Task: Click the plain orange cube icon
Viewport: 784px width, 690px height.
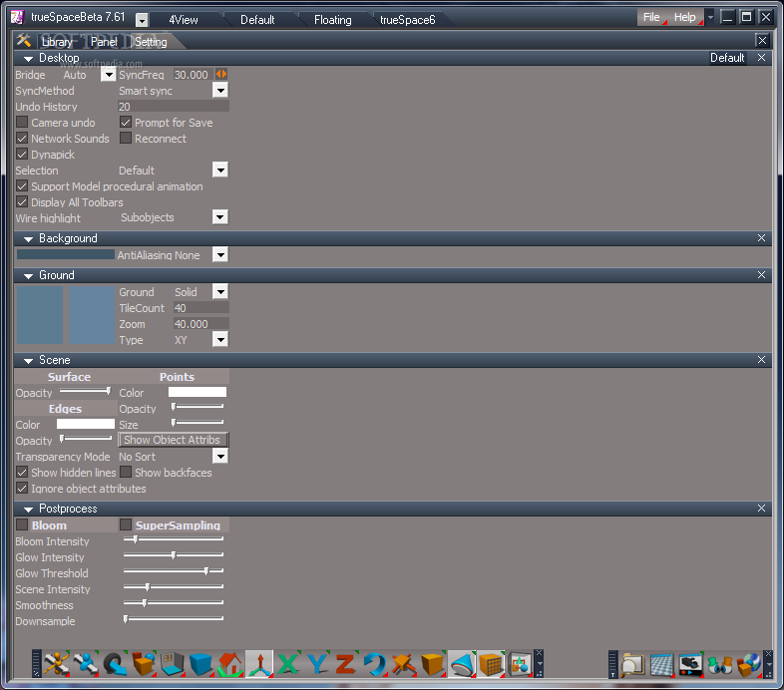Action: [433, 664]
